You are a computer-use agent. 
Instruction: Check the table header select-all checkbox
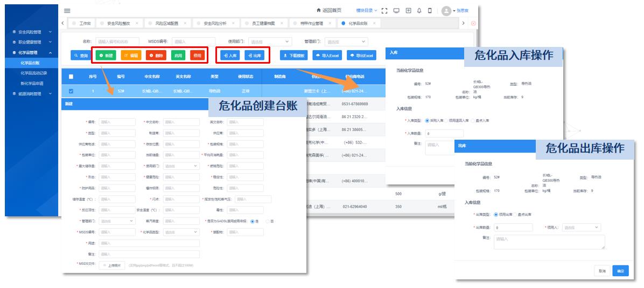[71, 77]
